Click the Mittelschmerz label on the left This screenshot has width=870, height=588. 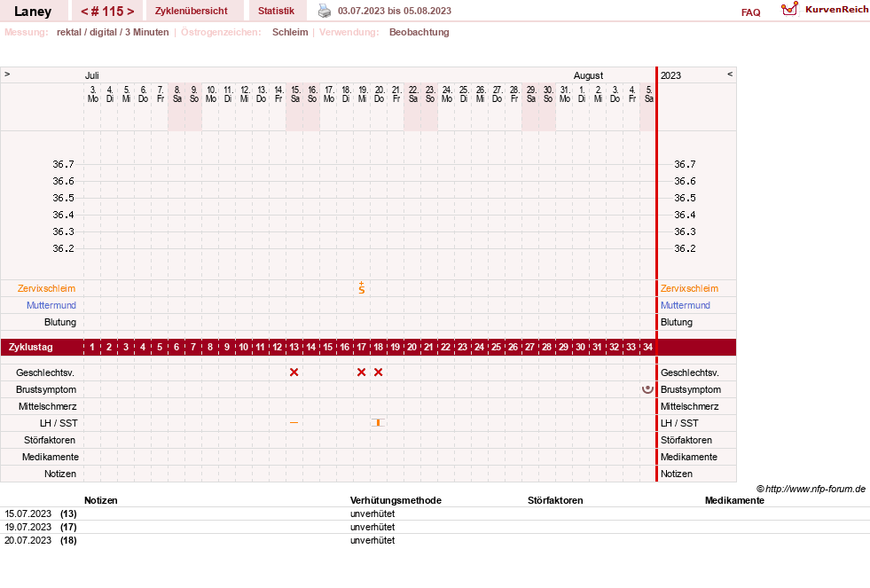click(48, 406)
